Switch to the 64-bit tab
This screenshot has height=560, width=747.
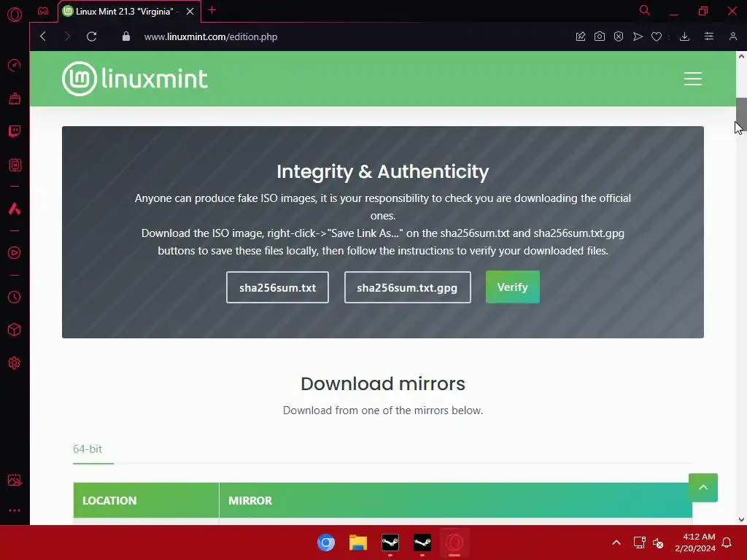point(88,449)
